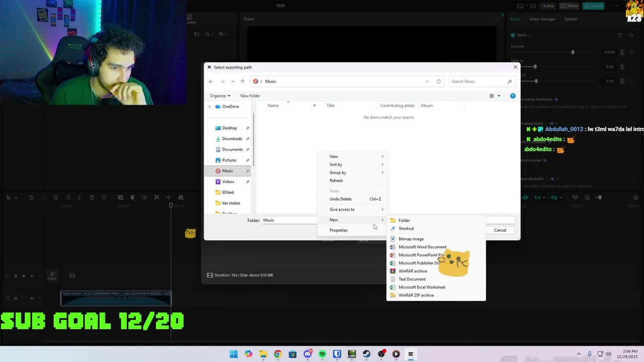This screenshot has width=644, height=362.
Task: Click the Export button in CapCut
Action: 594,6
